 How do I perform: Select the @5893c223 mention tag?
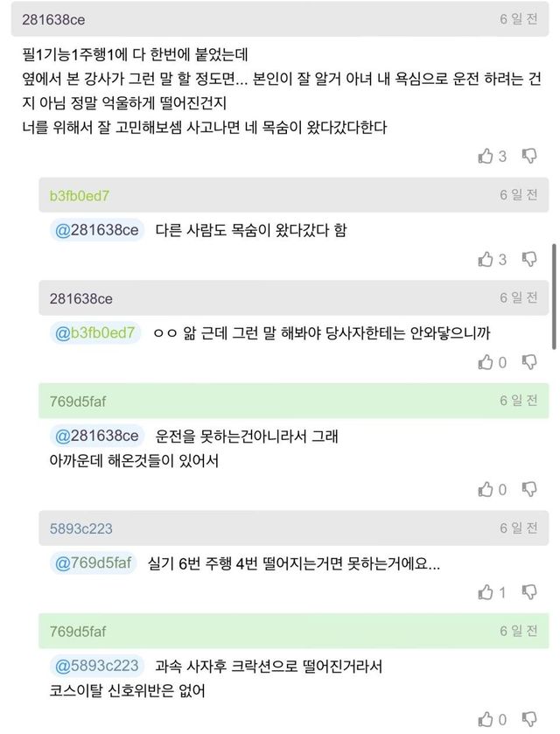tap(96, 666)
